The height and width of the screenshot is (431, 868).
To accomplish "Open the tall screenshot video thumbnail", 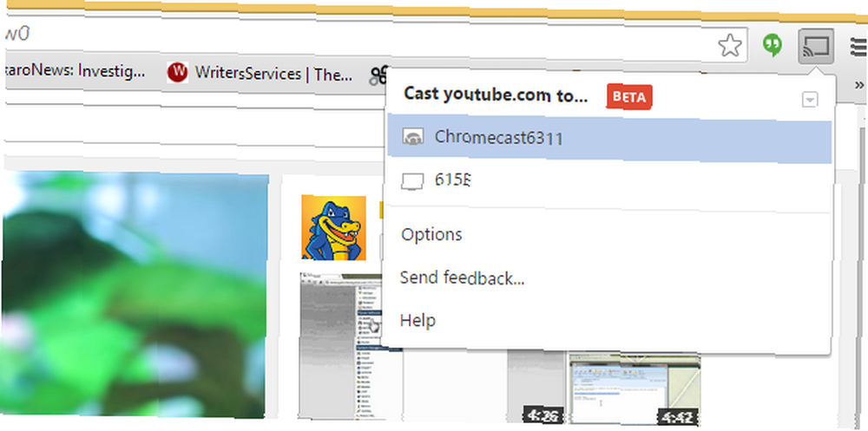I will coord(351,346).
